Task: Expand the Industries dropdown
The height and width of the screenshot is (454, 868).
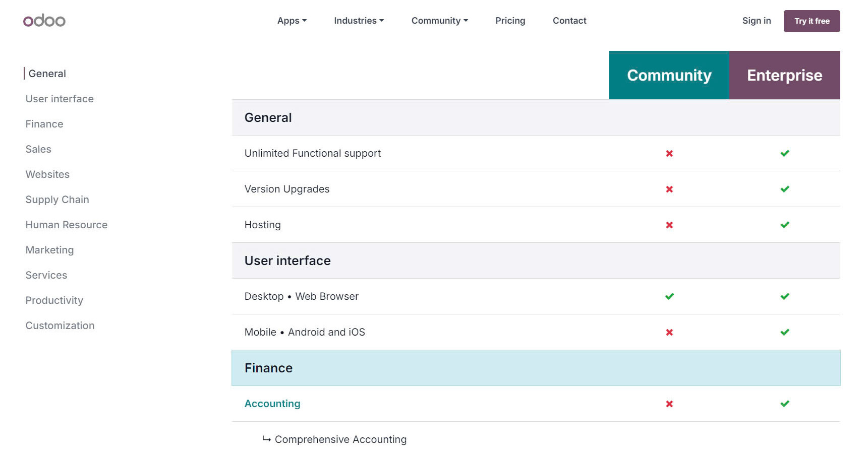Action: [359, 21]
